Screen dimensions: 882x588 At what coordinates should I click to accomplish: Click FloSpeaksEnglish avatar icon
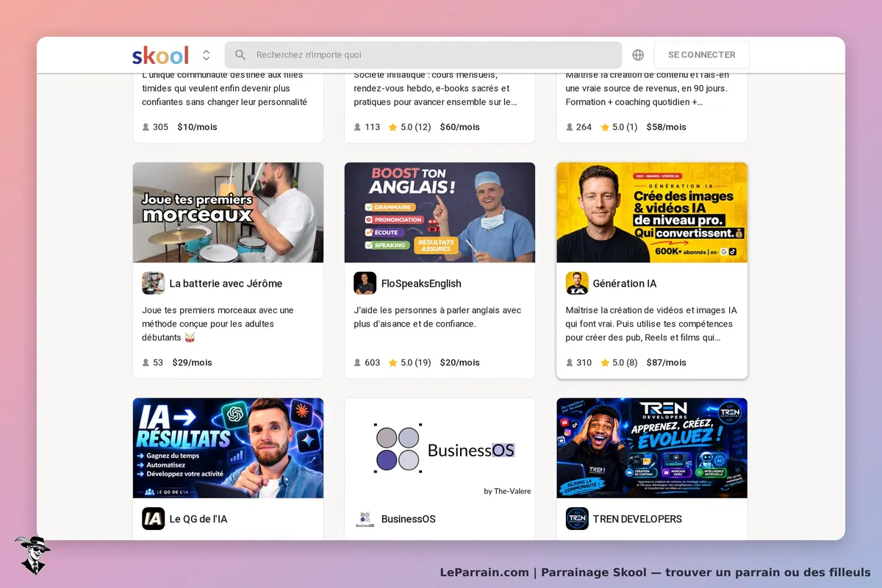pos(365,283)
